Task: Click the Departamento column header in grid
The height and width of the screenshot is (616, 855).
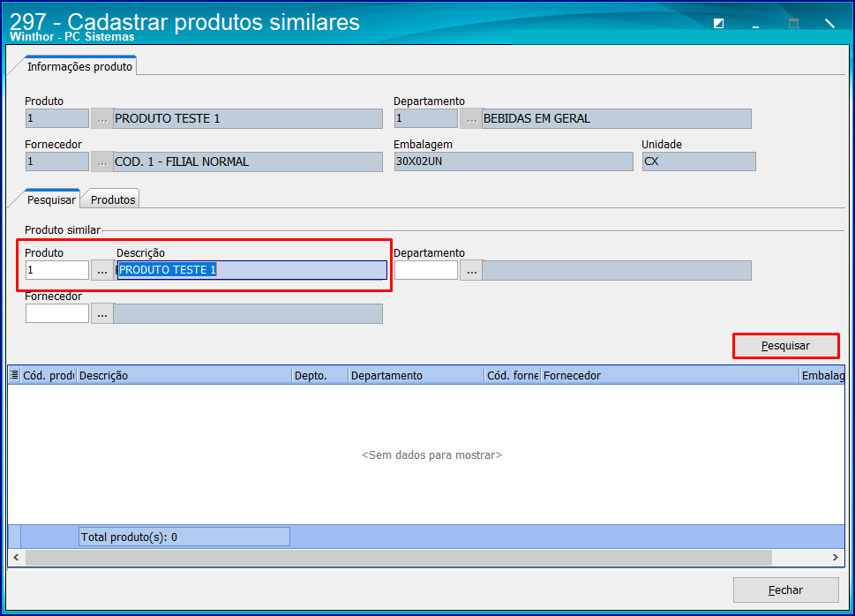Action: (416, 375)
